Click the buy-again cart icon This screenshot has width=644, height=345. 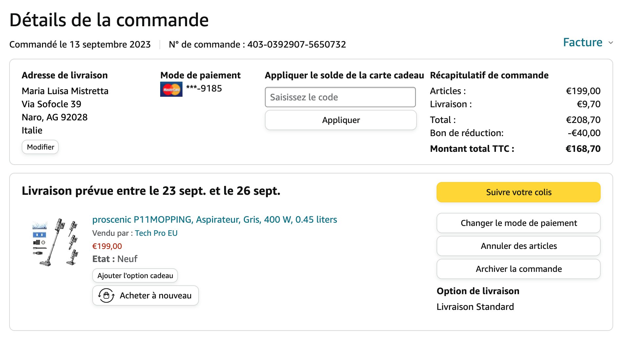(106, 295)
